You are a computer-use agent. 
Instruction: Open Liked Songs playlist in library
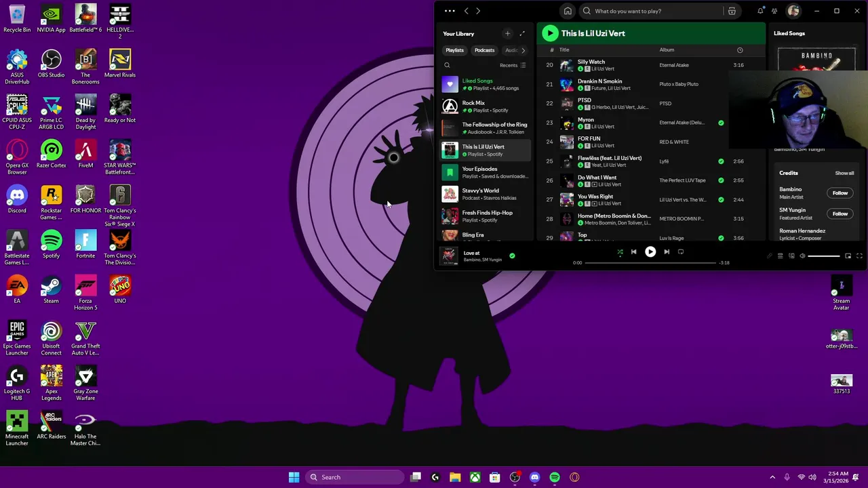pyautogui.click(x=486, y=84)
